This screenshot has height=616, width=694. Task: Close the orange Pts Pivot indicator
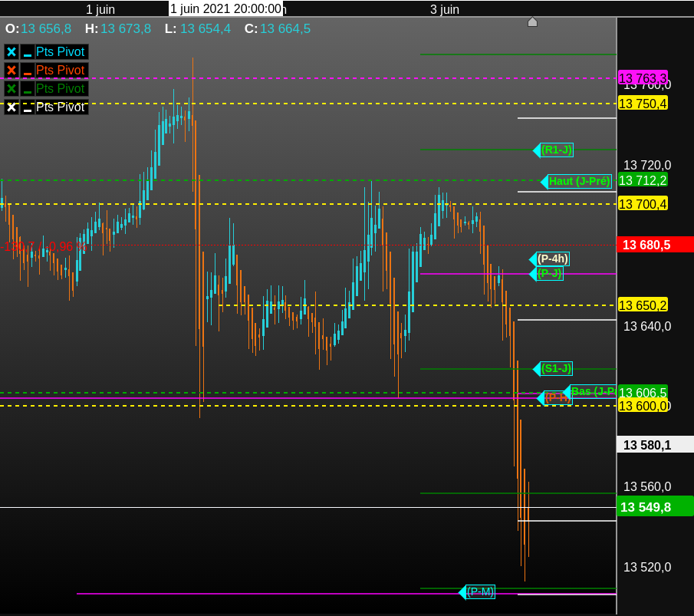point(12,71)
